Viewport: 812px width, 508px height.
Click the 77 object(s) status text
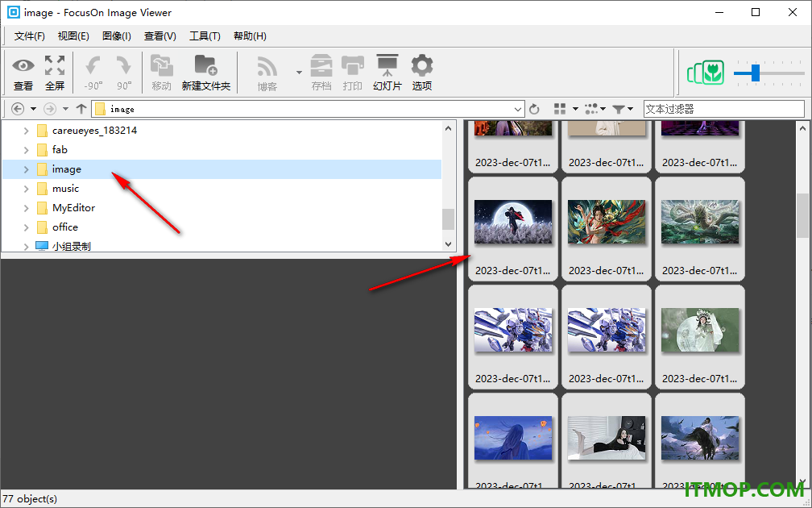tap(30, 498)
